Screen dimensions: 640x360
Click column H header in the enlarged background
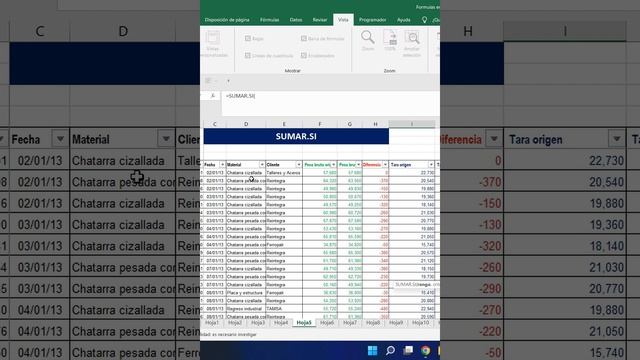[x=468, y=31]
